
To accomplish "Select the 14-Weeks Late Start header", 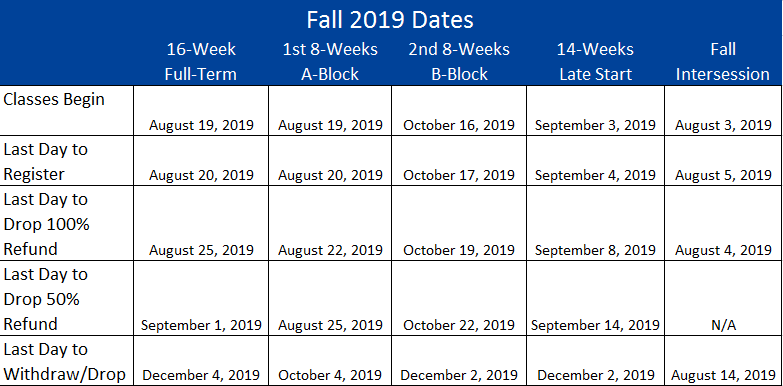I will click(x=595, y=61).
